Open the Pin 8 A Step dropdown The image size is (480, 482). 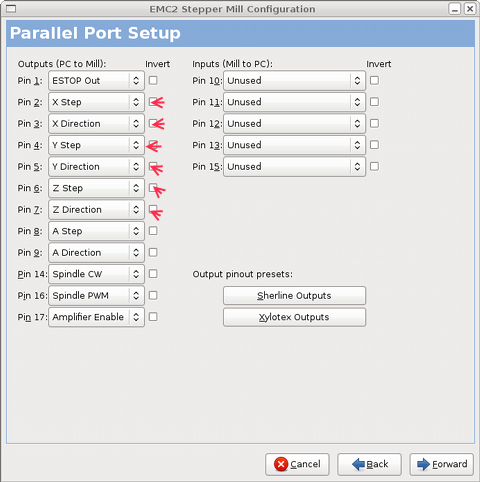pos(96,231)
